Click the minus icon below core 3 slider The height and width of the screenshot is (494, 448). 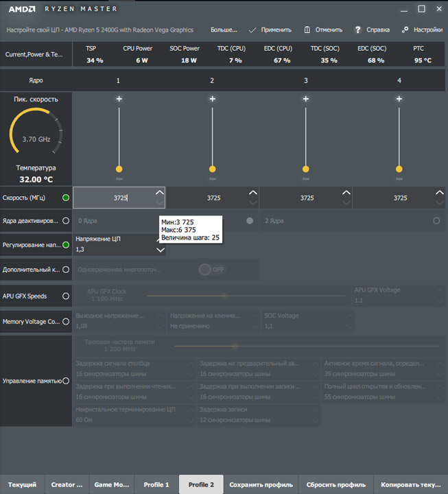point(306,178)
